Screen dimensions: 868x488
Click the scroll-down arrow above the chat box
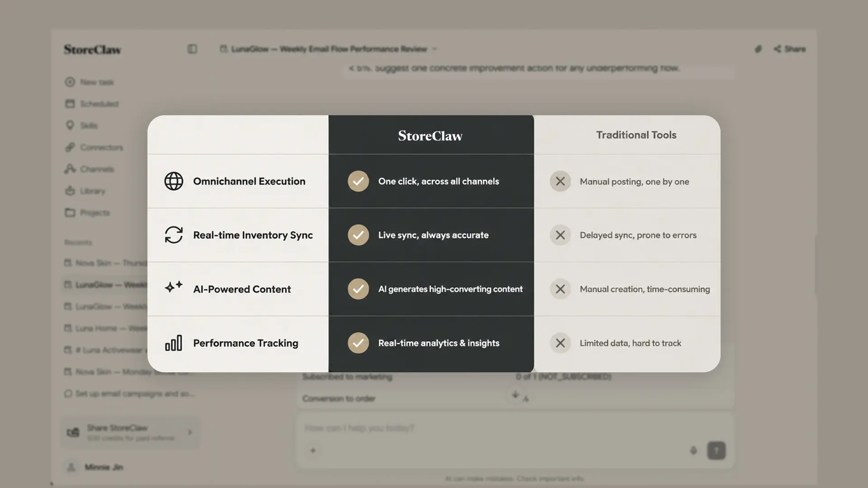515,394
